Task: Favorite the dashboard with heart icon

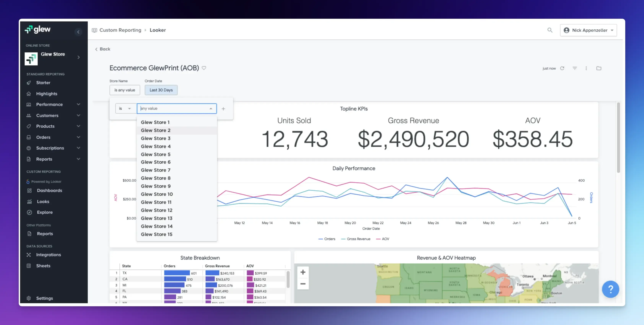Action: click(204, 68)
